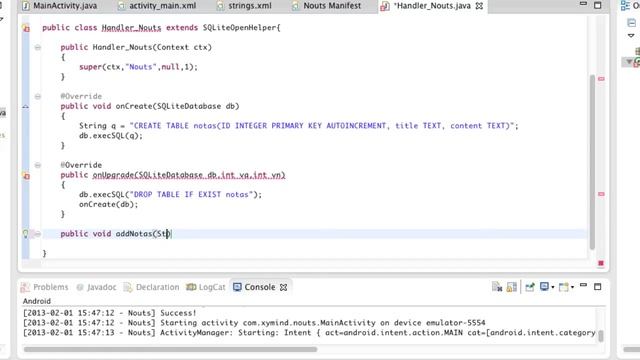The width and height of the screenshot is (640, 360).
Task: Click the SQLiteOpenHelper superclass name
Action: pyautogui.click(x=240, y=28)
